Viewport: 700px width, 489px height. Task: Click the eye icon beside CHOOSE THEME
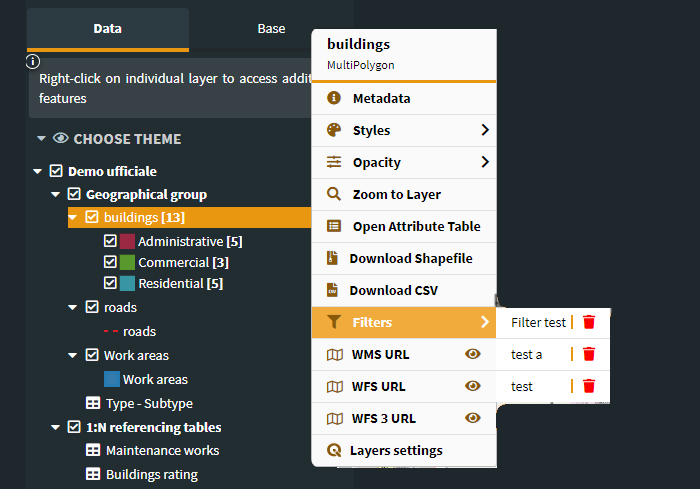click(x=61, y=138)
